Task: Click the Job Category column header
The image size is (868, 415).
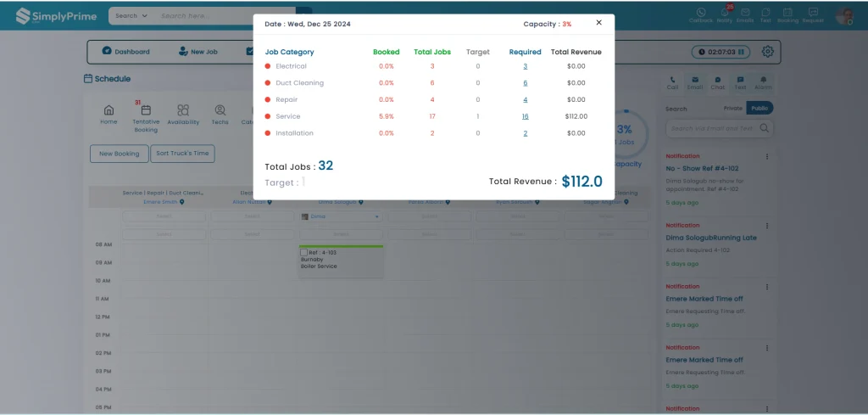Action: (x=290, y=52)
